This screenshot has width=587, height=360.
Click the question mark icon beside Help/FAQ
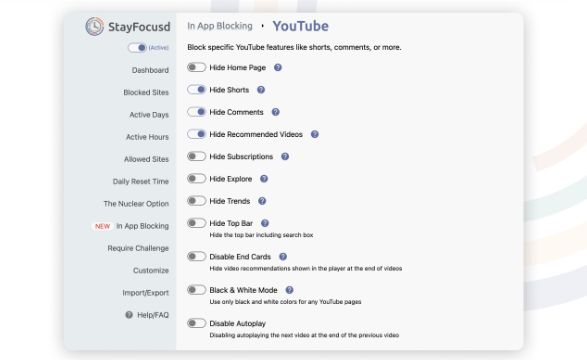point(129,315)
